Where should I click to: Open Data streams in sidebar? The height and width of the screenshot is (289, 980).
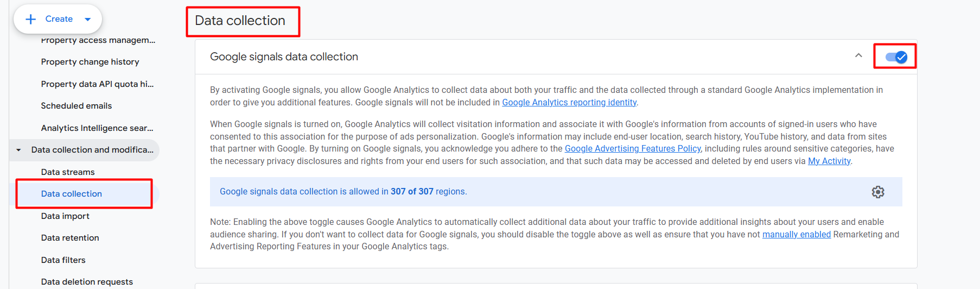point(68,172)
